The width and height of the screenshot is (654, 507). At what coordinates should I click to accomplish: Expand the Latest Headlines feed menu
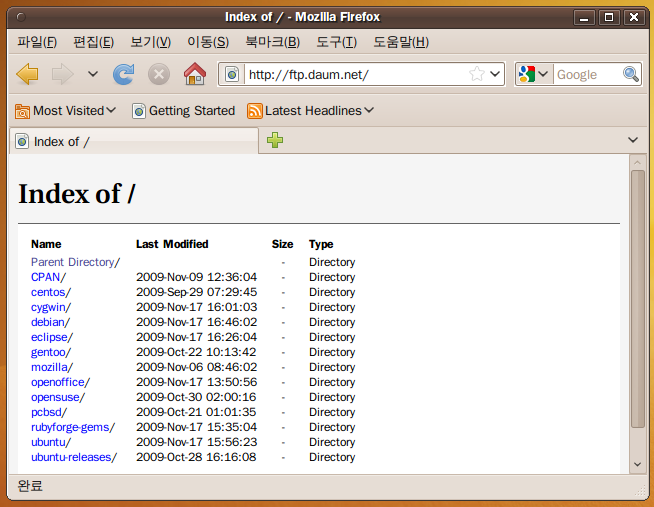point(310,111)
